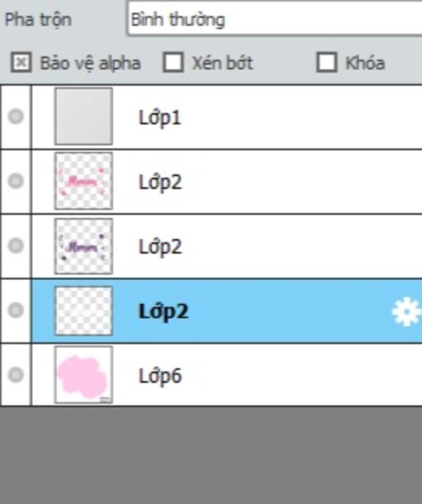This screenshot has width=422, height=504.
Task: Enable the Xén bớt clipping checkbox
Action: (x=173, y=63)
